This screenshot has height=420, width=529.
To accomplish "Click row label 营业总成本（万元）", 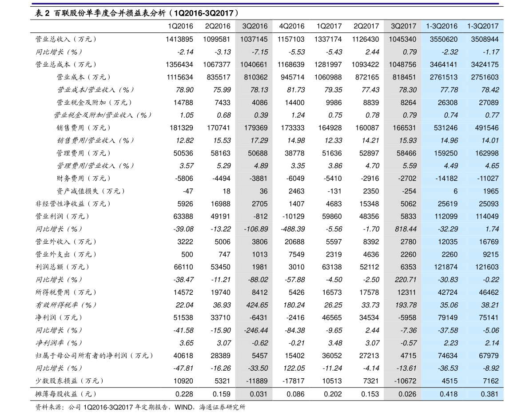I will (x=66, y=64).
